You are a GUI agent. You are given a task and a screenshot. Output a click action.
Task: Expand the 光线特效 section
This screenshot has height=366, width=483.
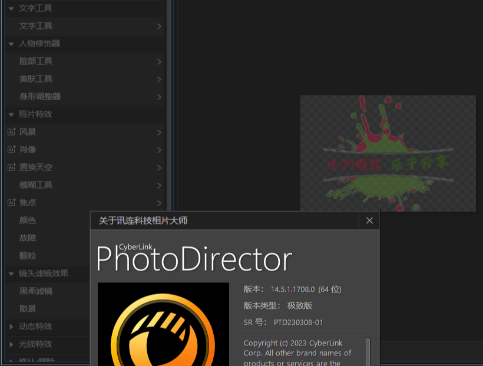point(11,344)
